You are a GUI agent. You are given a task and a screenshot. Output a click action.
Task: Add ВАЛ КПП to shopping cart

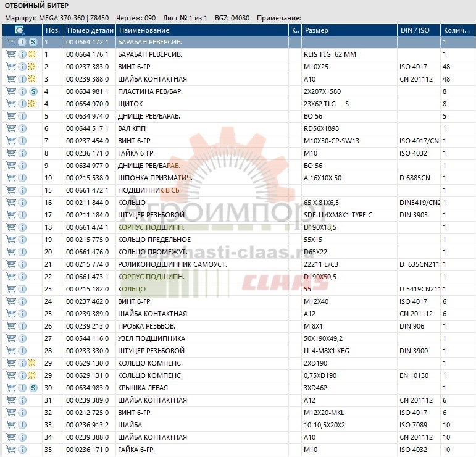11,128
